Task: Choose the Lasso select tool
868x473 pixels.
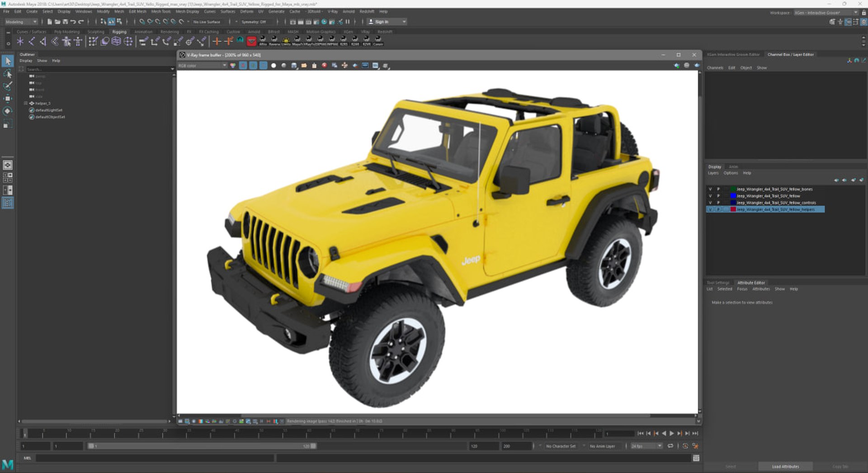Action: click(x=8, y=74)
